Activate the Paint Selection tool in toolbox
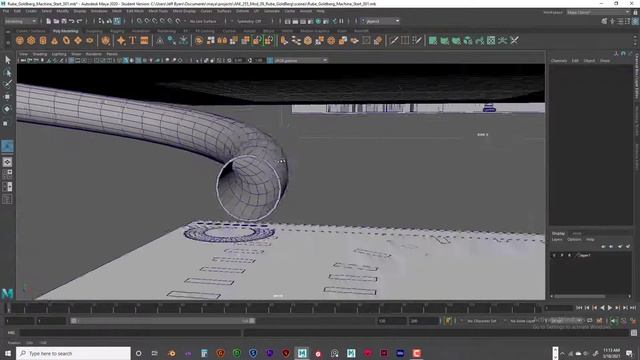640x360 pixels. tap(7, 84)
